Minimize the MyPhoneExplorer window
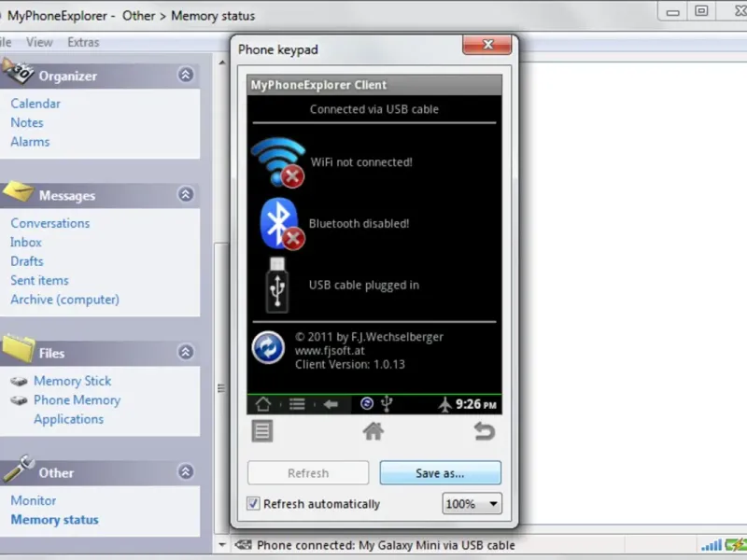This screenshot has width=747, height=560. 672,11
